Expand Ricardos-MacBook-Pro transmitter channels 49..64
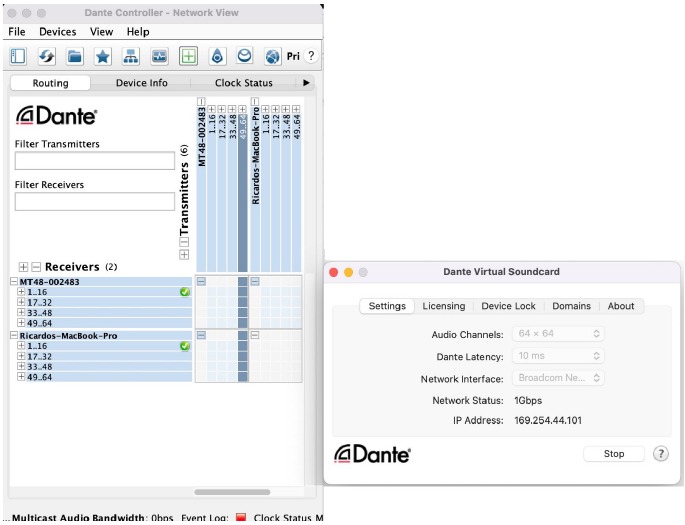 [x=296, y=109]
